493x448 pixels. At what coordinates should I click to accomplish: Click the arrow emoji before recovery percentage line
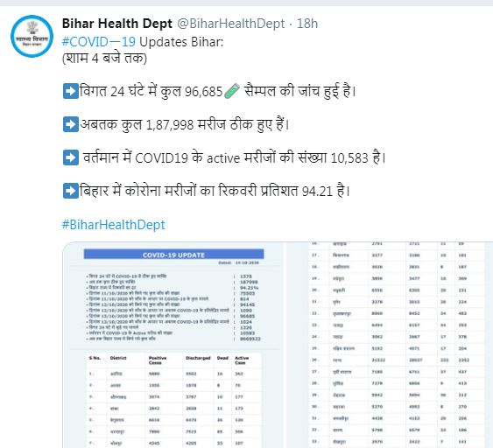pos(71,191)
